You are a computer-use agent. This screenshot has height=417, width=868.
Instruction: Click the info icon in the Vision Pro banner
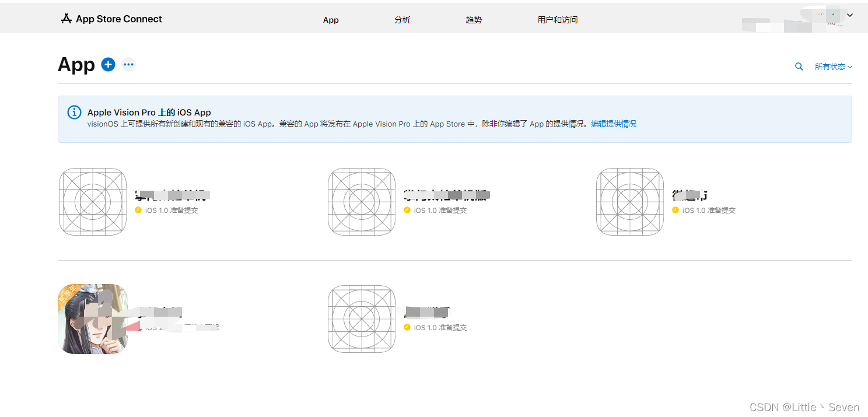click(74, 112)
